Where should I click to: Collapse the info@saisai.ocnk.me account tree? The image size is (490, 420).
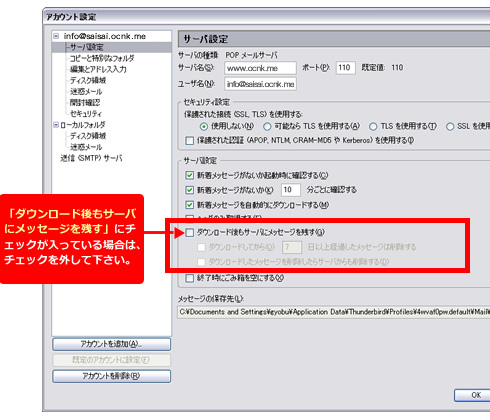click(56, 36)
